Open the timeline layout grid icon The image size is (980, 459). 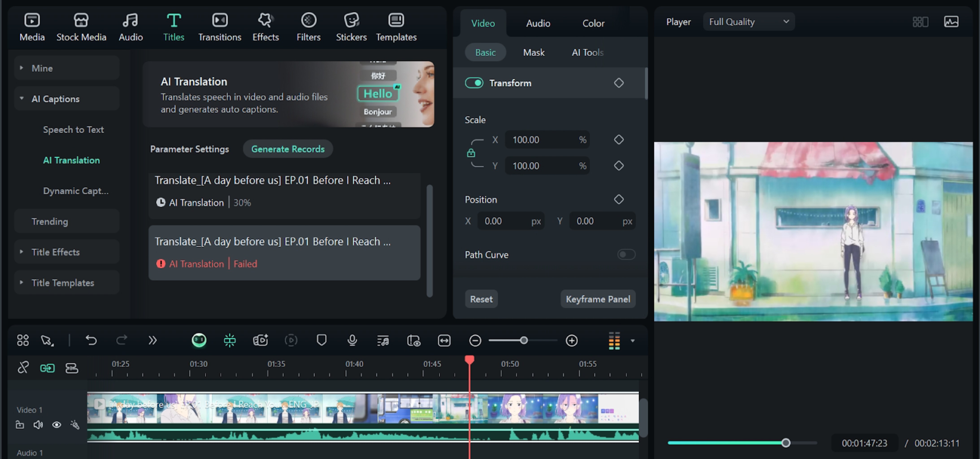coord(23,340)
